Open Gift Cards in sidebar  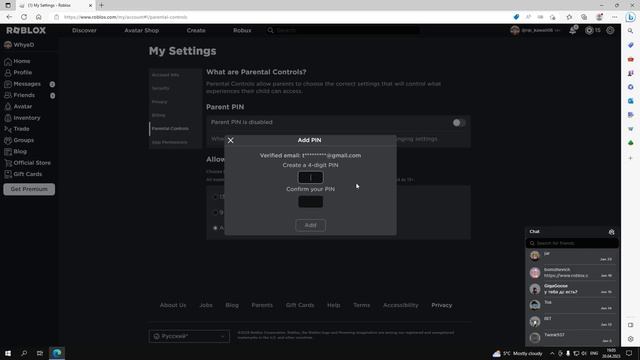[23, 174]
